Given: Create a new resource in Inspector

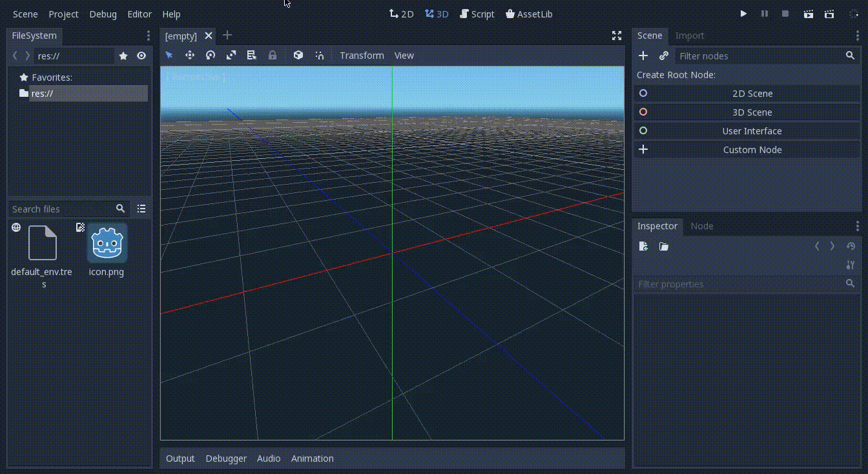Looking at the screenshot, I should pos(643,246).
